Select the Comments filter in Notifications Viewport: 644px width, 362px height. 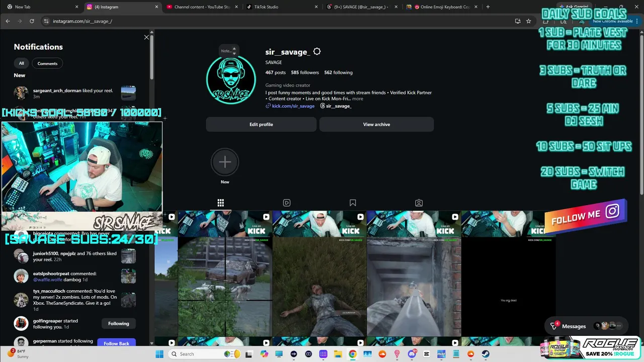point(47,63)
